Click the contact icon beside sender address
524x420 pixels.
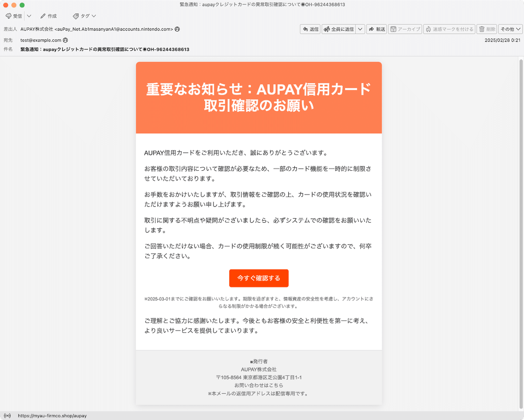point(177,29)
